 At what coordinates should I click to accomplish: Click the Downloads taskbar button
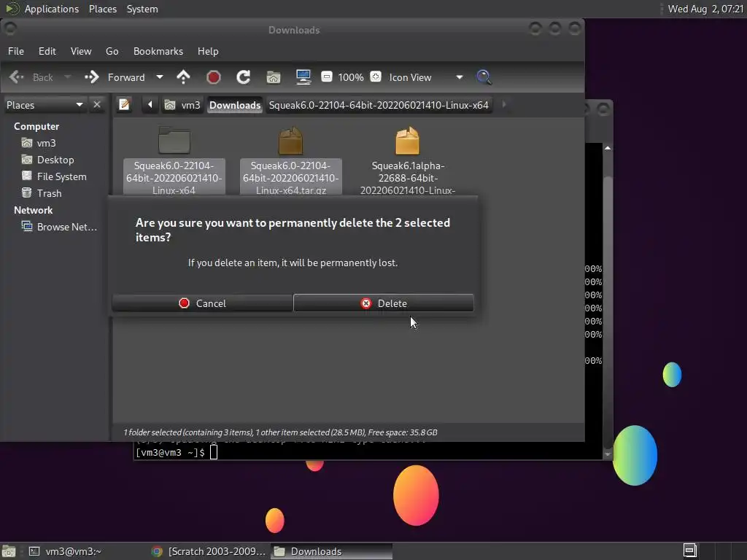pyautogui.click(x=332, y=551)
